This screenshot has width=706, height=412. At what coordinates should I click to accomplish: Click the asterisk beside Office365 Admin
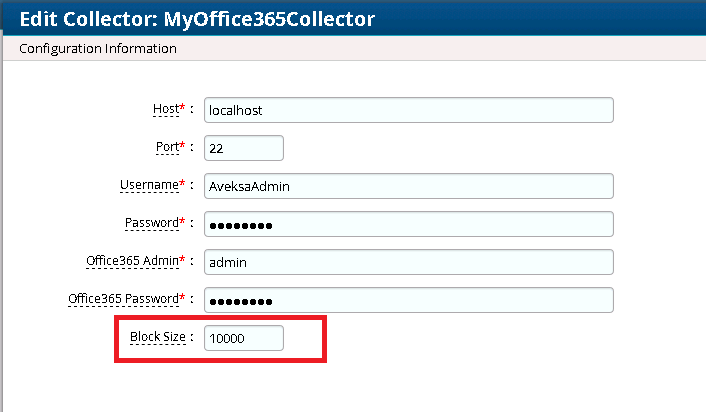[x=183, y=259]
